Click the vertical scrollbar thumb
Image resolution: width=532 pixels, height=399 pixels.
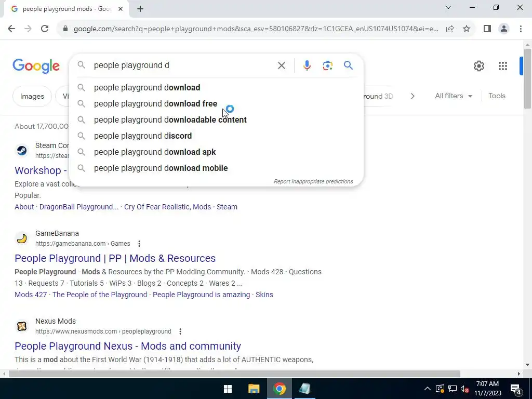(527, 79)
